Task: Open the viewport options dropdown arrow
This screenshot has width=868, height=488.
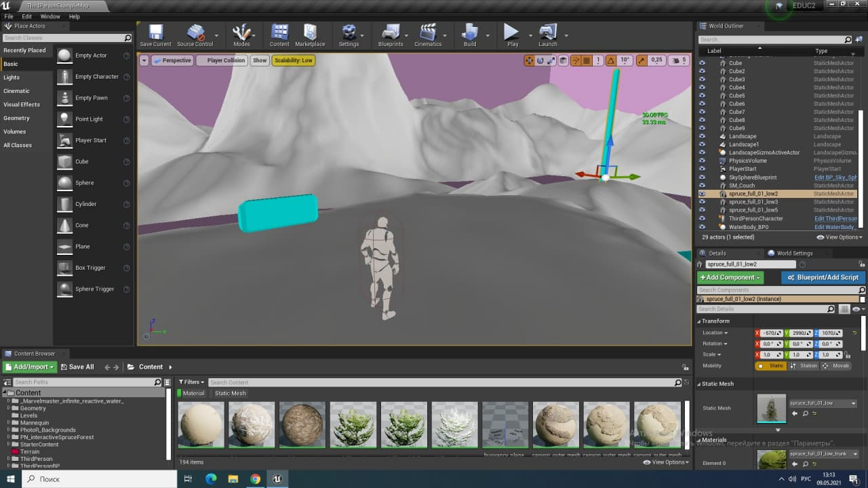Action: [144, 60]
